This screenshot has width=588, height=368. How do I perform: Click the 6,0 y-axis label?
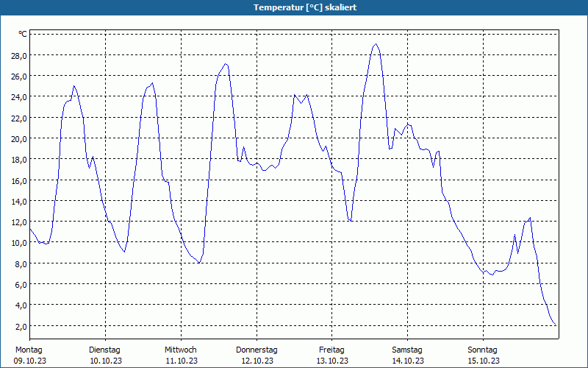point(21,284)
